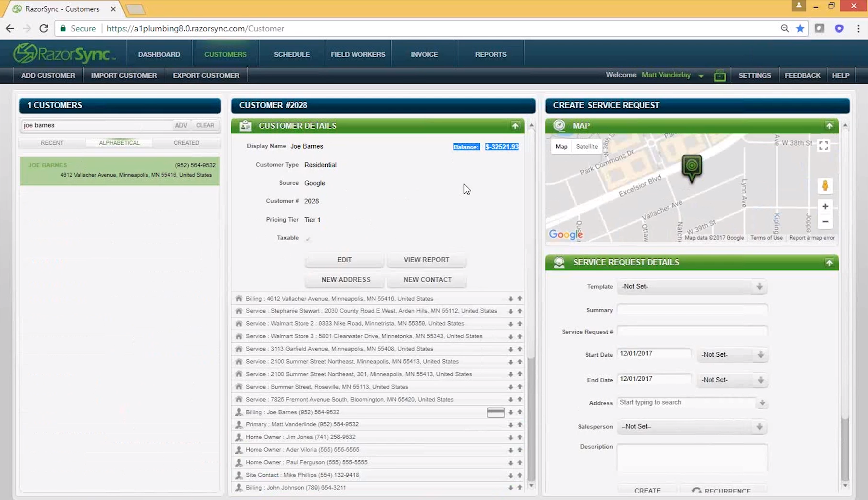868x500 pixels.
Task: Click the Street View pegman icon
Action: (x=825, y=186)
